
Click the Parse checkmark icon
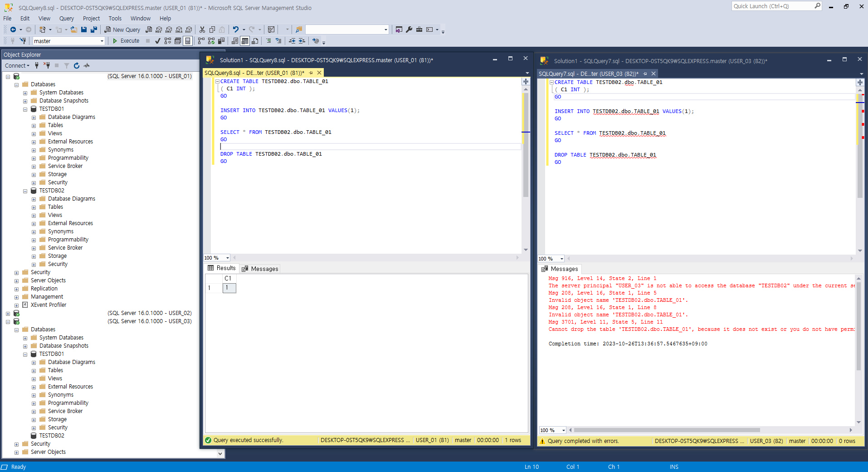click(x=157, y=41)
